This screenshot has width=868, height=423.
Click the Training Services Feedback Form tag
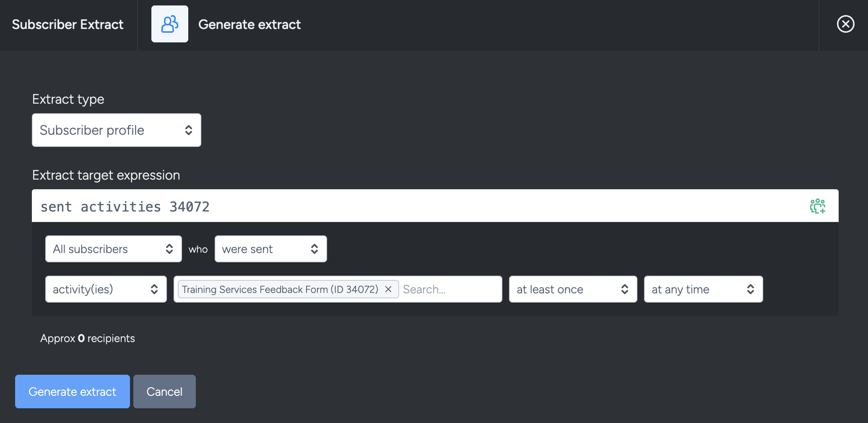click(280, 289)
